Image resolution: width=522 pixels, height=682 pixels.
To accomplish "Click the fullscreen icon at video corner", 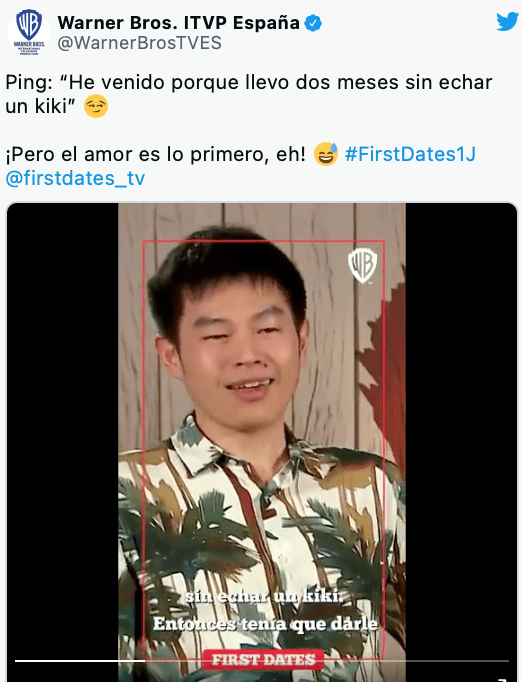I will (x=503, y=679).
